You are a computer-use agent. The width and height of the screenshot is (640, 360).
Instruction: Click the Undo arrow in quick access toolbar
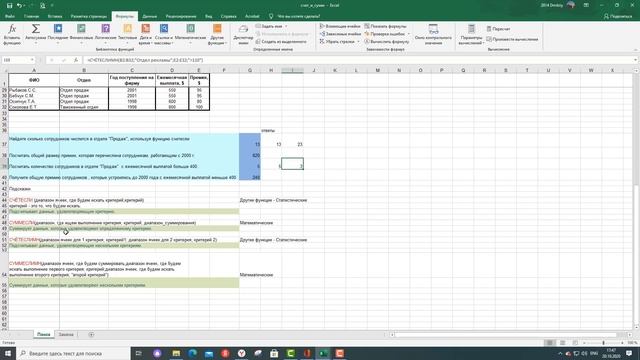click(19, 5)
